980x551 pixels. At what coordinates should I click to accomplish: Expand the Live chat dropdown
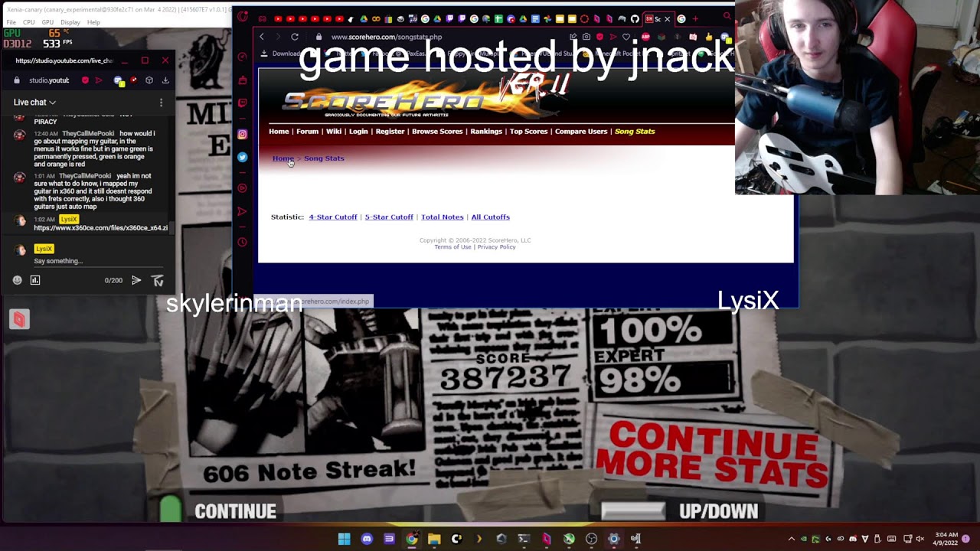[34, 102]
